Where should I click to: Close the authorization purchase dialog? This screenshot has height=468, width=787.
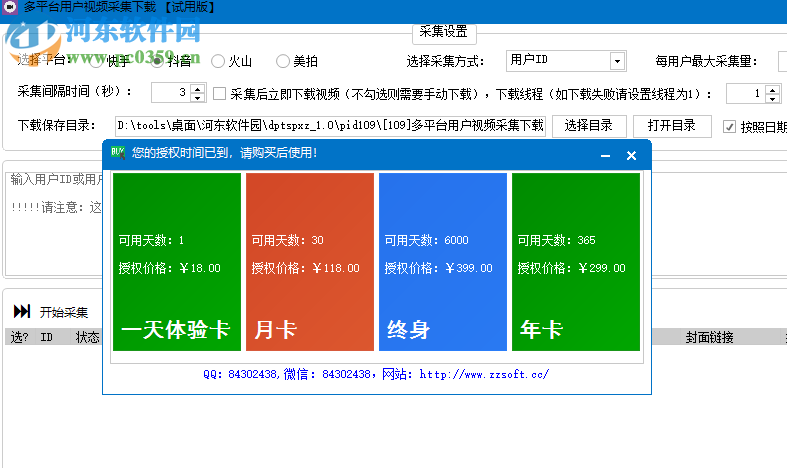click(631, 156)
